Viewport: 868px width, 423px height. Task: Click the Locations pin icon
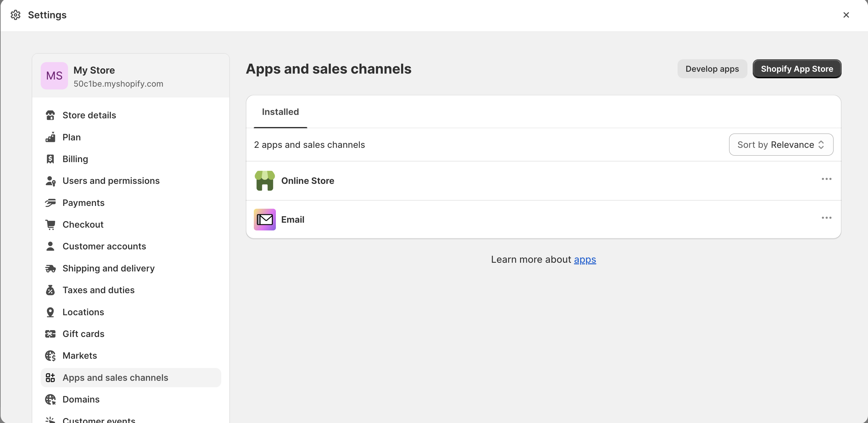(50, 312)
